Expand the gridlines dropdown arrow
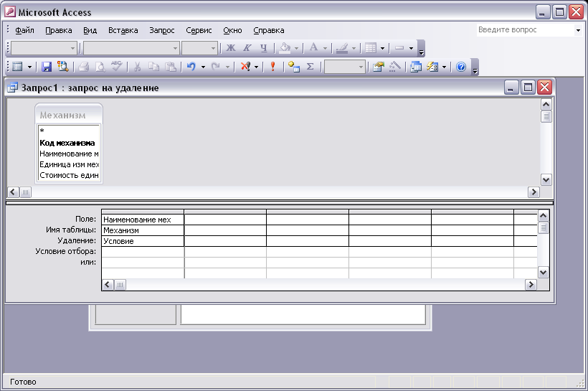Viewport: 588px width, 391px height. pos(382,48)
